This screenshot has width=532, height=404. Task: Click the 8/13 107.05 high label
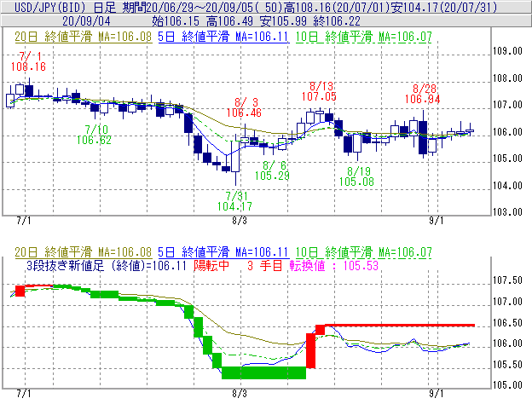coord(319,91)
